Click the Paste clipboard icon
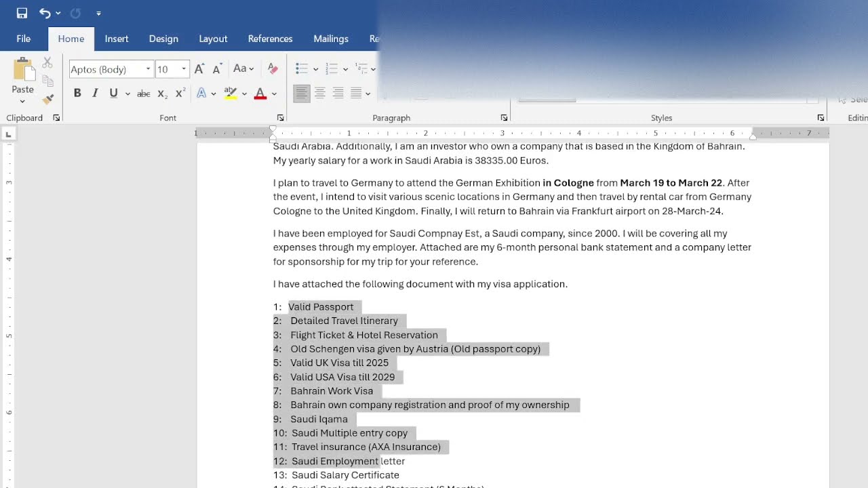This screenshot has height=488, width=868. pos(23,70)
